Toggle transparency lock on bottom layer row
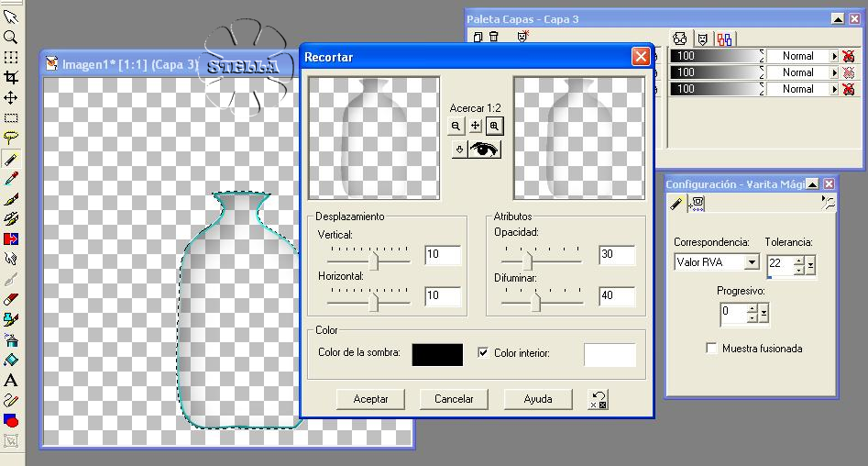This screenshot has width=868, height=466. click(848, 89)
